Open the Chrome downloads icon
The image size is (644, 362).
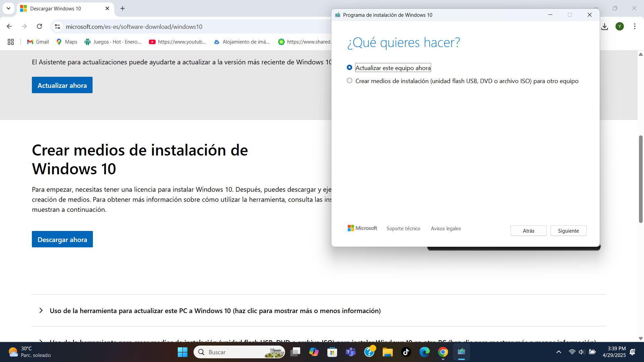[604, 26]
